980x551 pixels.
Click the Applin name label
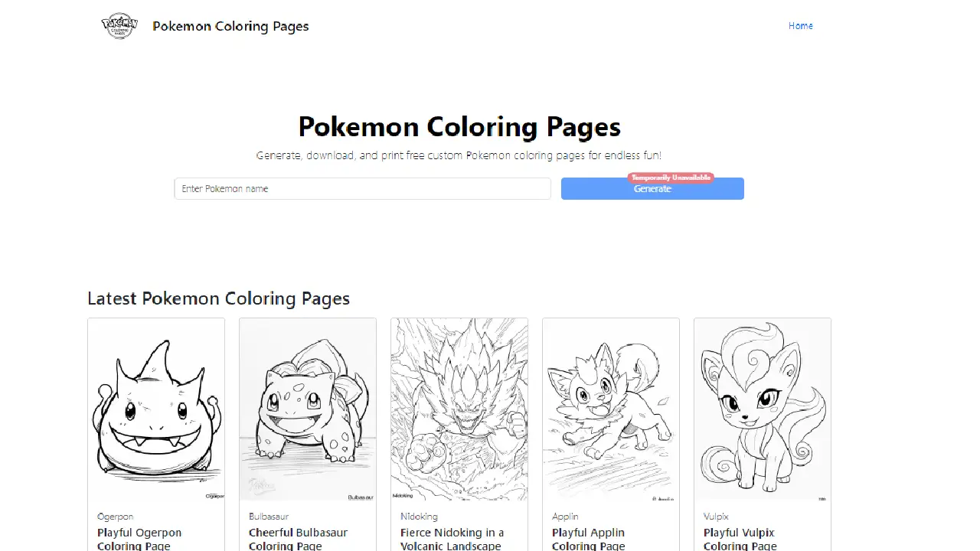coord(565,517)
